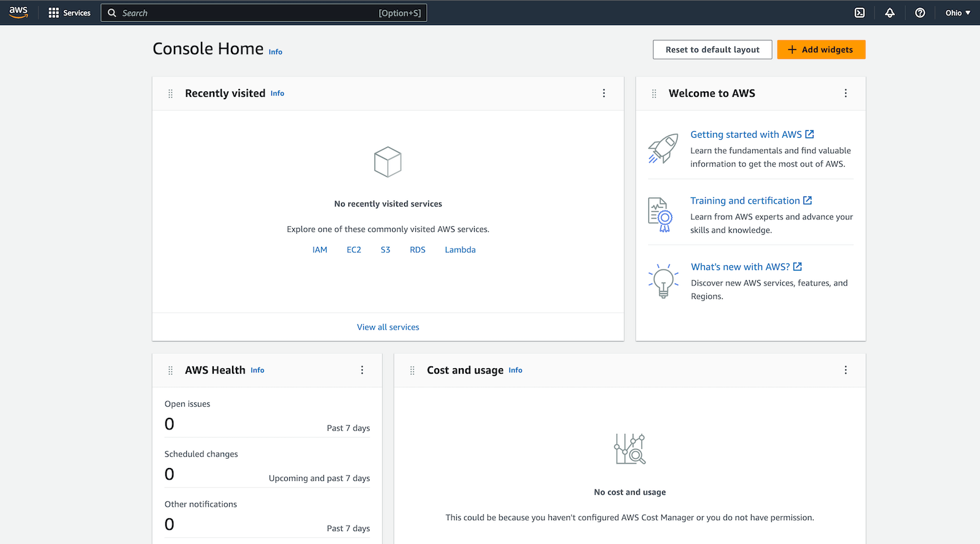
Task: Open the help question mark menu
Action: [920, 13]
